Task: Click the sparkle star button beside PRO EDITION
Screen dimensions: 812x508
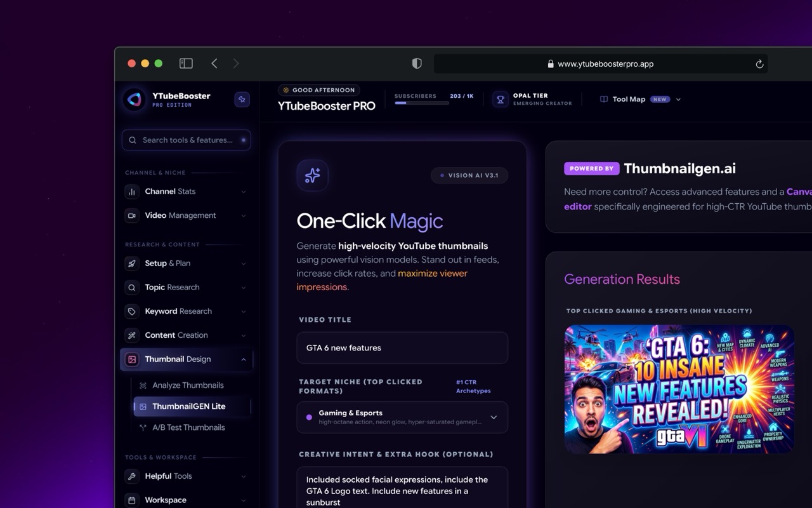Action: click(242, 100)
